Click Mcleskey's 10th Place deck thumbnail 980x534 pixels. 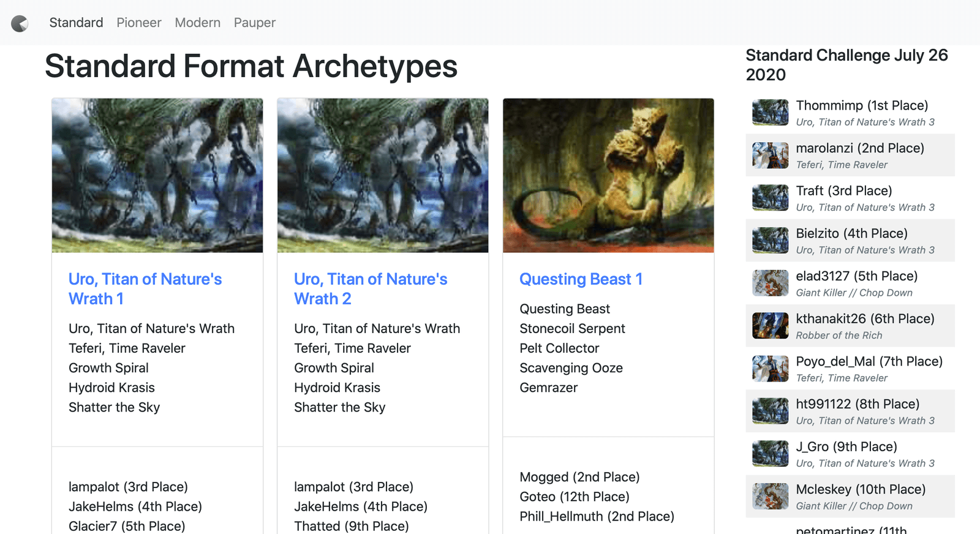tap(770, 497)
